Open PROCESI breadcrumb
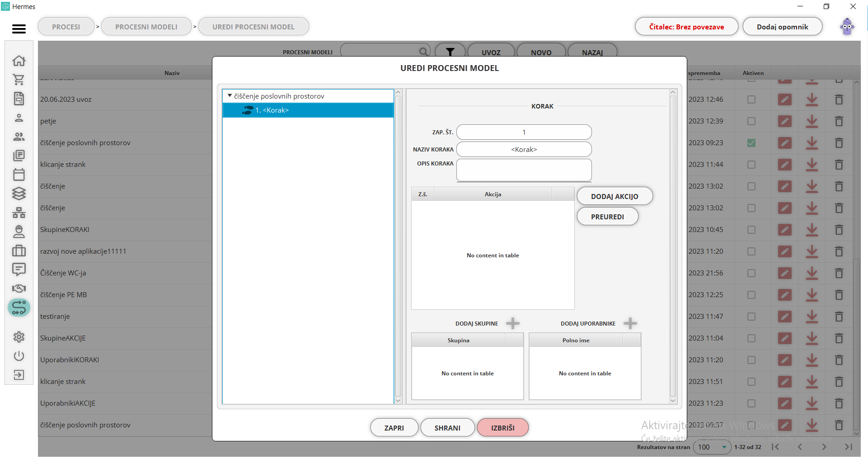868x464 pixels. (x=66, y=27)
